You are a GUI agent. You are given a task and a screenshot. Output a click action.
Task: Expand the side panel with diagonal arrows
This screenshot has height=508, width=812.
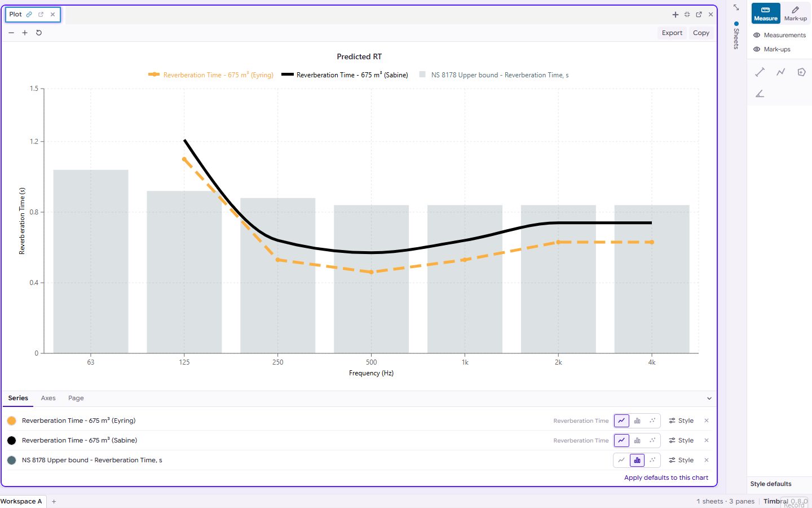(736, 7)
